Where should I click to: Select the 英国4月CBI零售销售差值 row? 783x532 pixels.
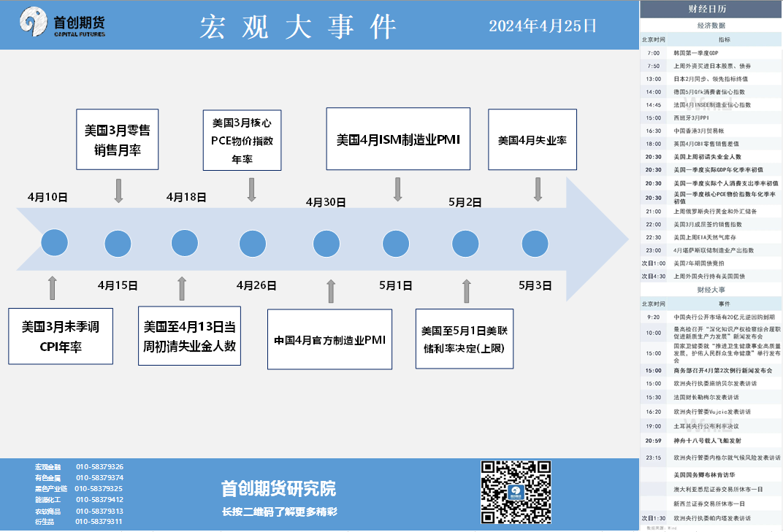pos(711,144)
